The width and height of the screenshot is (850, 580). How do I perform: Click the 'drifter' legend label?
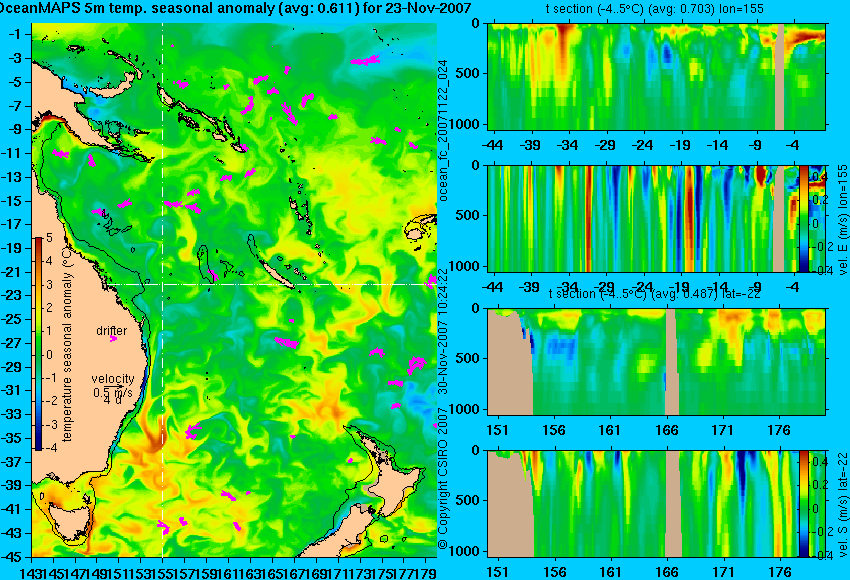[112, 330]
